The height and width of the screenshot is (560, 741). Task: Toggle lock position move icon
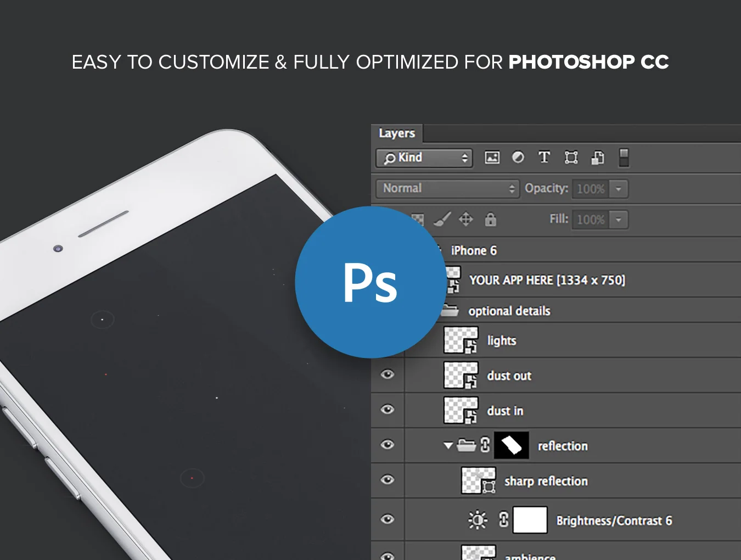[466, 220]
